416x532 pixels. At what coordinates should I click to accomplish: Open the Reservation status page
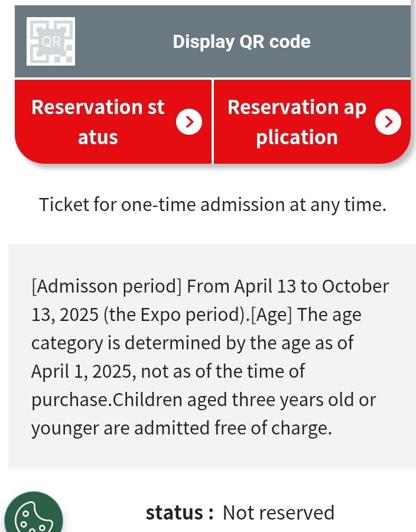click(98, 122)
